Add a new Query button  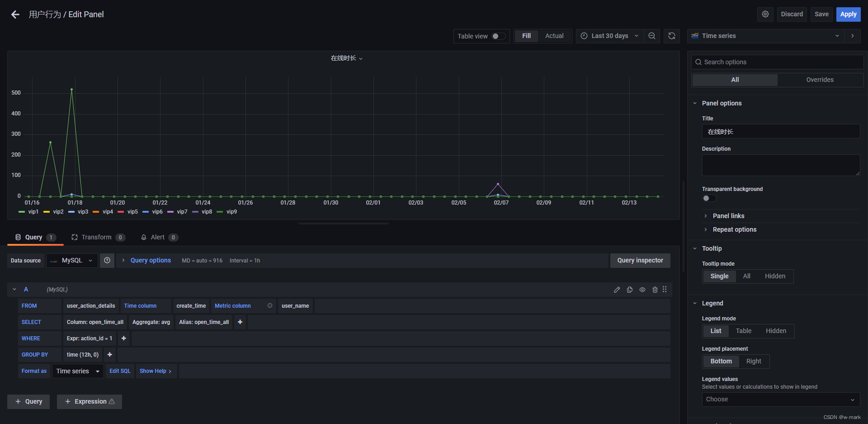[28, 401]
